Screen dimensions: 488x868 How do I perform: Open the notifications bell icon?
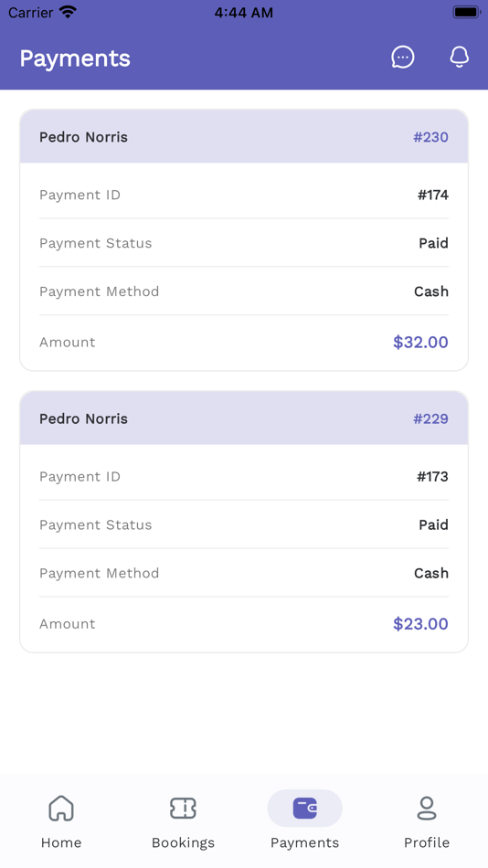(459, 57)
